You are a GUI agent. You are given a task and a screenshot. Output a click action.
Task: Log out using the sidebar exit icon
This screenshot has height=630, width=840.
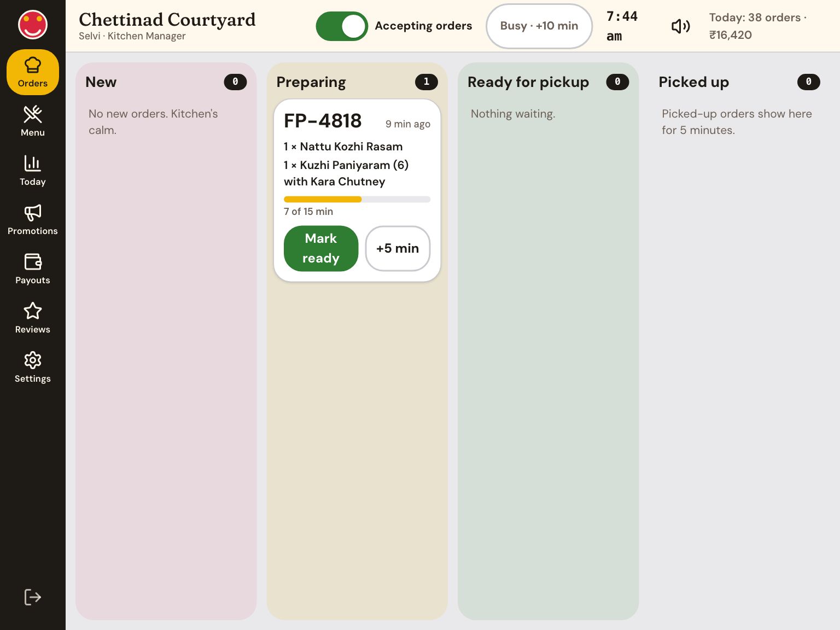(x=33, y=597)
